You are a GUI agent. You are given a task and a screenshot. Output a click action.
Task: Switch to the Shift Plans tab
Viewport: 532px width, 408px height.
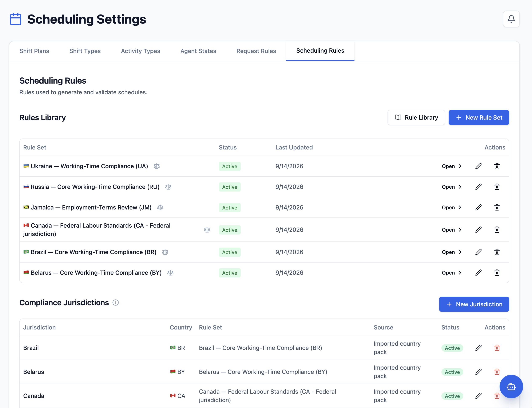point(34,51)
